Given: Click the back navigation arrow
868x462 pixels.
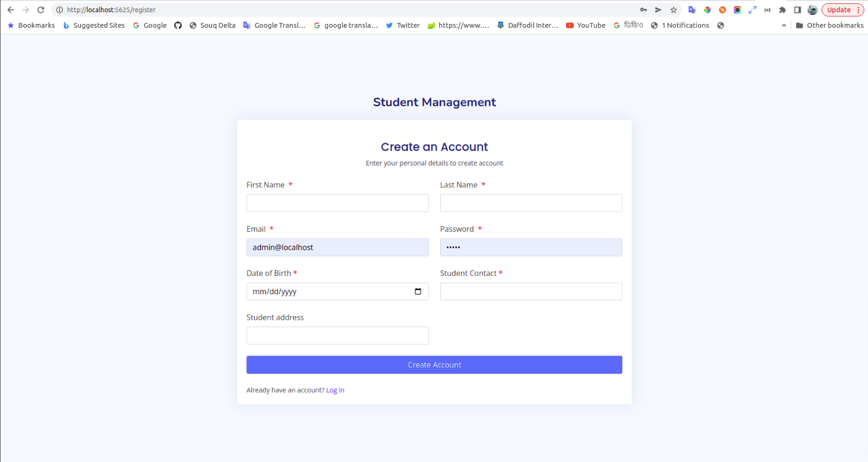Looking at the screenshot, I should point(10,9).
